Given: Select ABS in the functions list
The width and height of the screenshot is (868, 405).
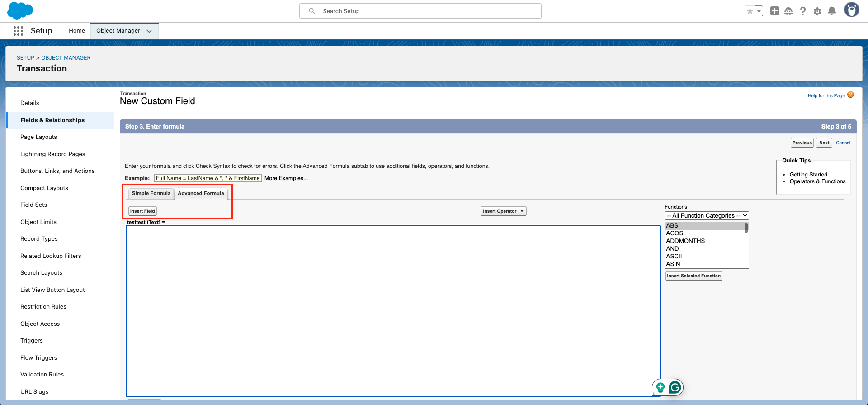Looking at the screenshot, I should coord(705,226).
